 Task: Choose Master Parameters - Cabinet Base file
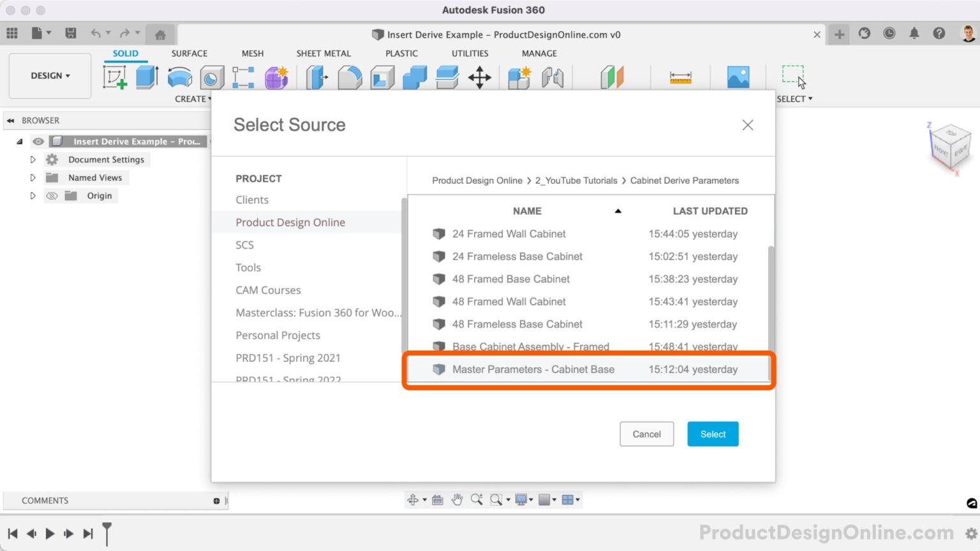tap(533, 370)
